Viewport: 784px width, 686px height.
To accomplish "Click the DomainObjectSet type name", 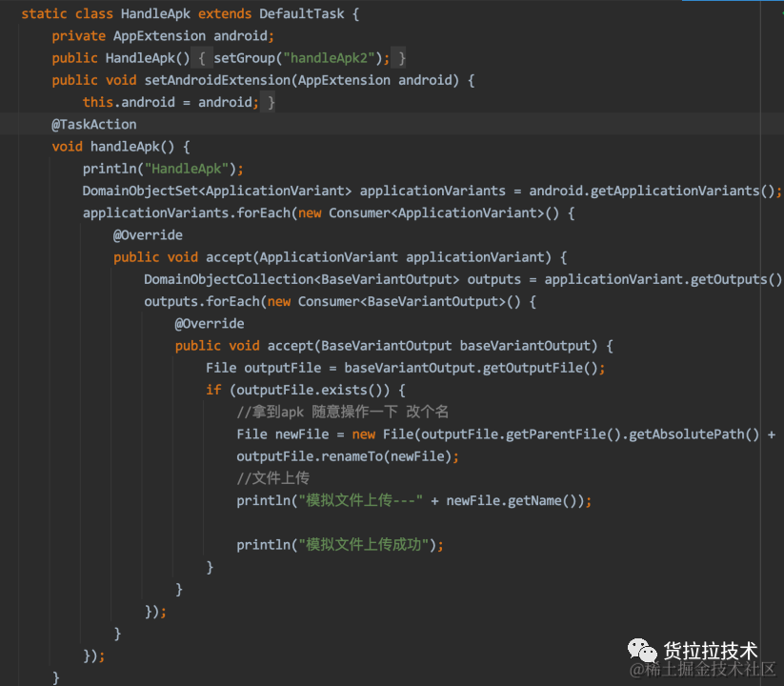I will coord(140,191).
